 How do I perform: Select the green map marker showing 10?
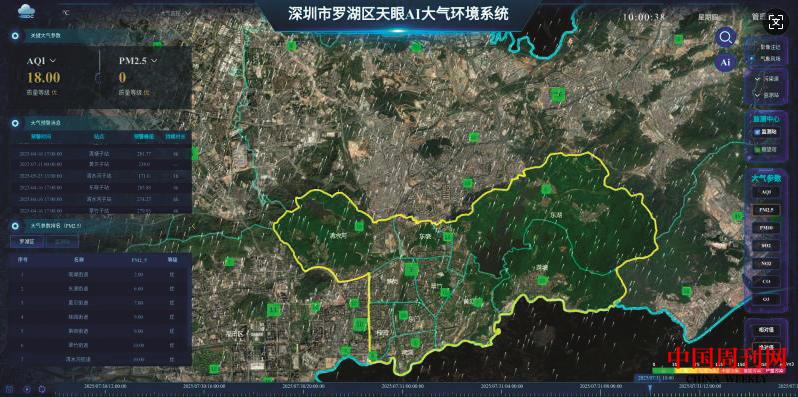pyautogui.click(x=361, y=324)
